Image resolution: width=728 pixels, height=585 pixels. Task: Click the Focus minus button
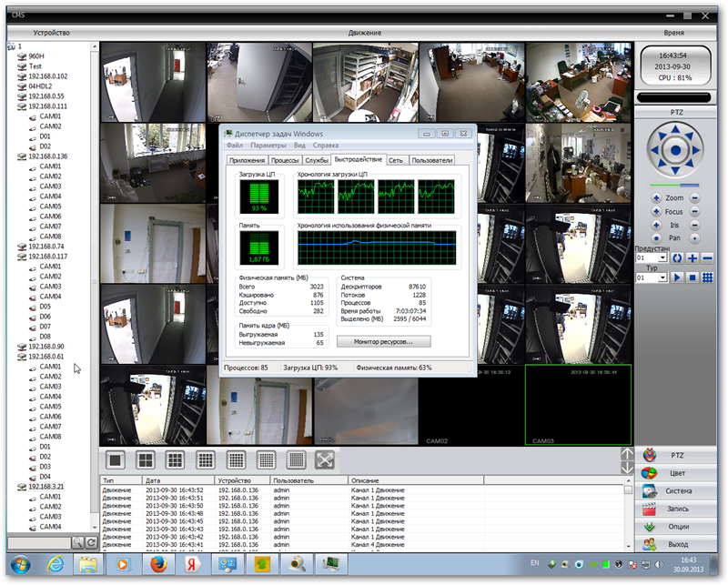coord(695,211)
